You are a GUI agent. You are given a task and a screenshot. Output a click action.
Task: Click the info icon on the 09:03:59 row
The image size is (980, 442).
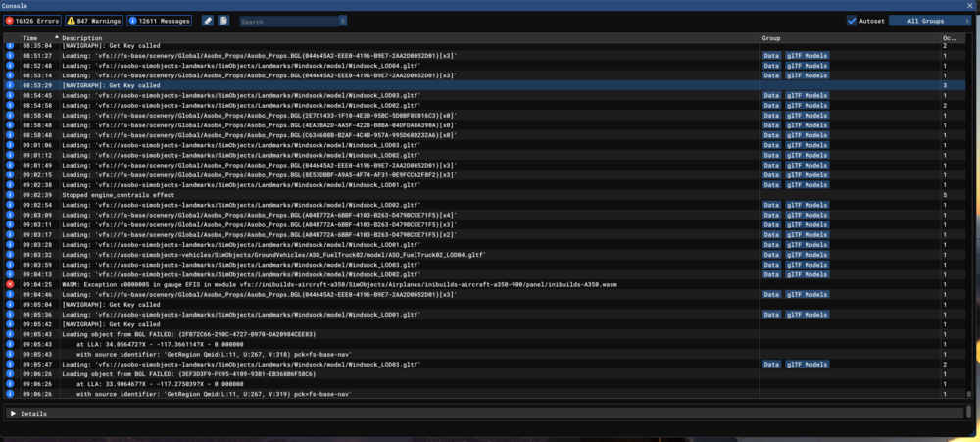10,265
